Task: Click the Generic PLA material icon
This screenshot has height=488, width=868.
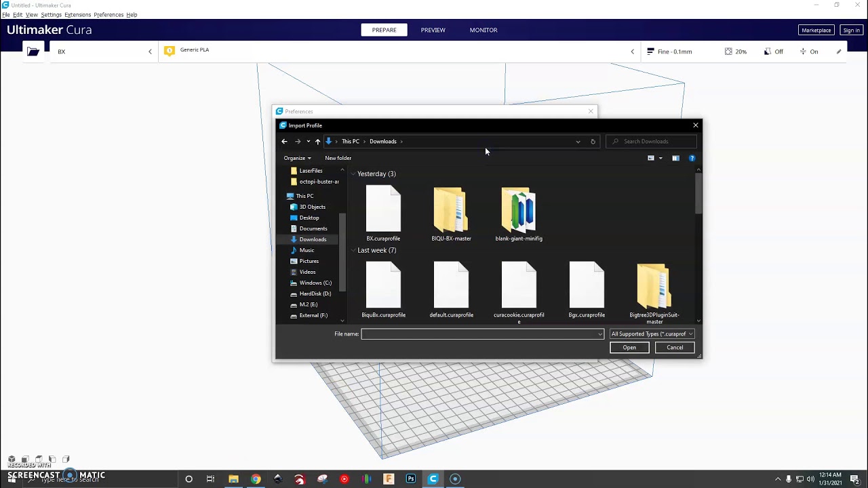Action: 170,51
